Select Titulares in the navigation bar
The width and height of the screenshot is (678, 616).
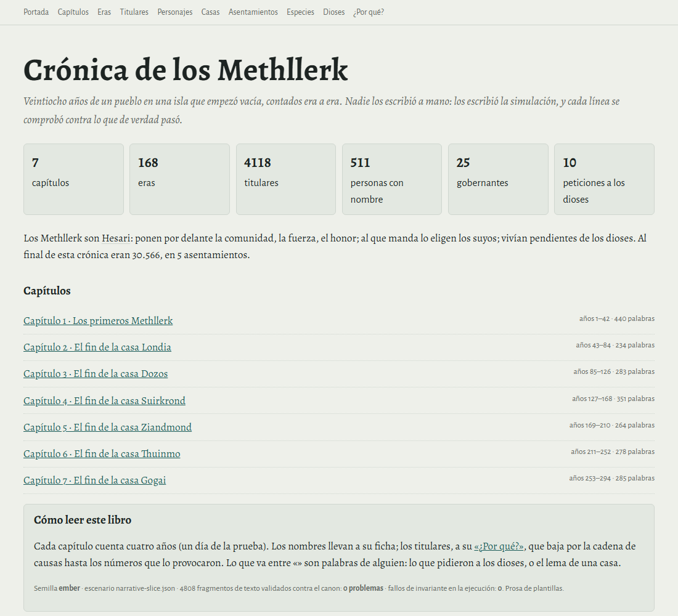click(134, 12)
